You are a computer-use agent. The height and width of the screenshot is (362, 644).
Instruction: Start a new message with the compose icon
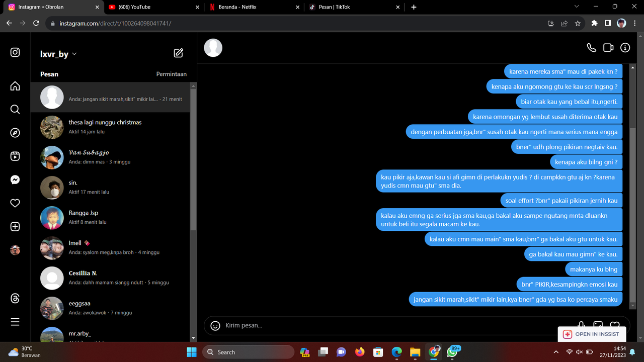point(178,52)
